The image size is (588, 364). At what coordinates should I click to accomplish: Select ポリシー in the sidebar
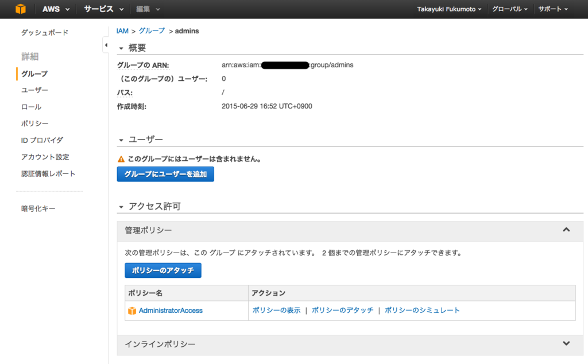[x=35, y=123]
